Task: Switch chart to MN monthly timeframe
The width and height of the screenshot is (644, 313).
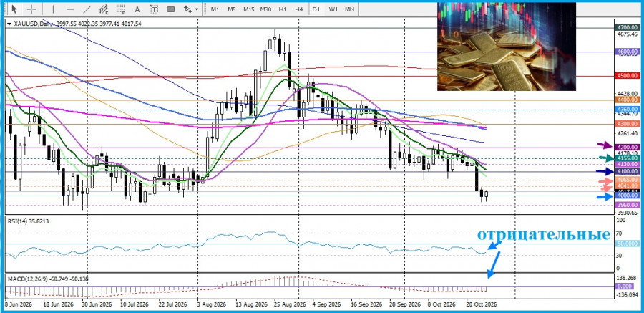Action: tap(349, 9)
